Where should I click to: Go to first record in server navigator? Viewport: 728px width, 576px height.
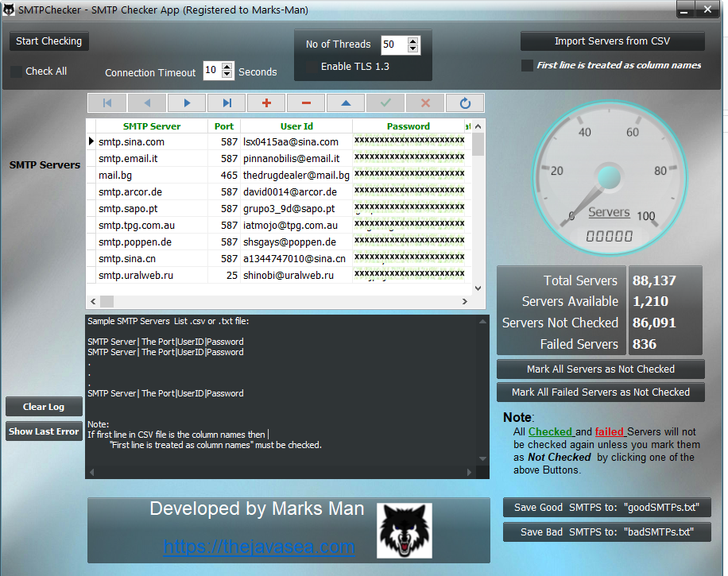click(107, 103)
